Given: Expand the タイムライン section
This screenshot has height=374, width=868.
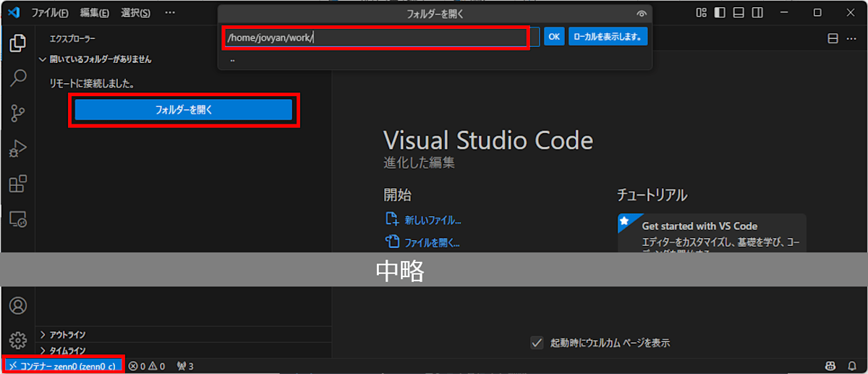Looking at the screenshot, I should pos(183,350).
